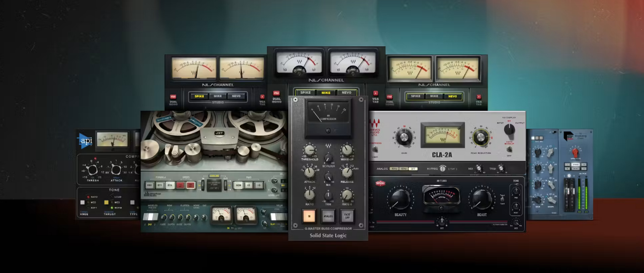Click the SSL SC Filter knob
Viewport: 644px width, 273px height.
point(328,159)
